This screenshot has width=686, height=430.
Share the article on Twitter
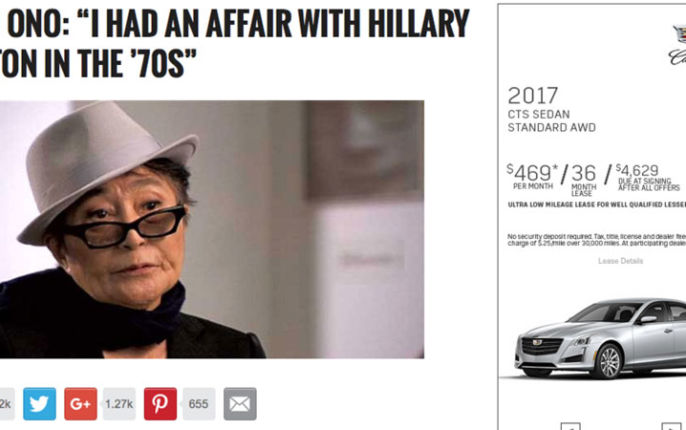click(x=39, y=404)
